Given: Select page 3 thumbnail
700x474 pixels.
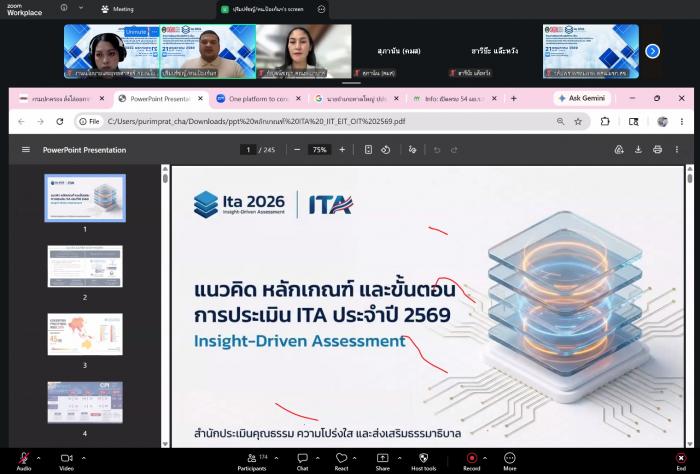Looking at the screenshot, I should (x=85, y=334).
